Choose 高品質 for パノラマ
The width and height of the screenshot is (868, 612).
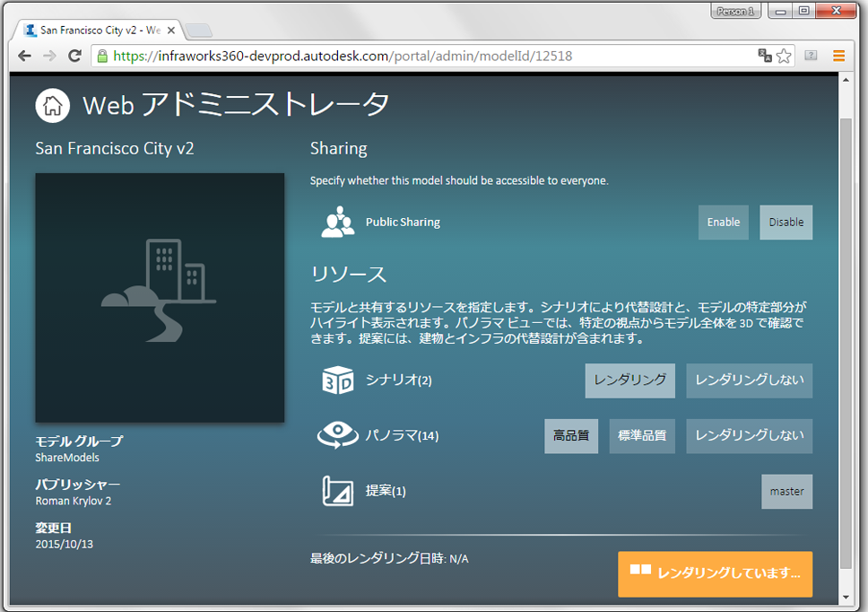click(x=571, y=436)
